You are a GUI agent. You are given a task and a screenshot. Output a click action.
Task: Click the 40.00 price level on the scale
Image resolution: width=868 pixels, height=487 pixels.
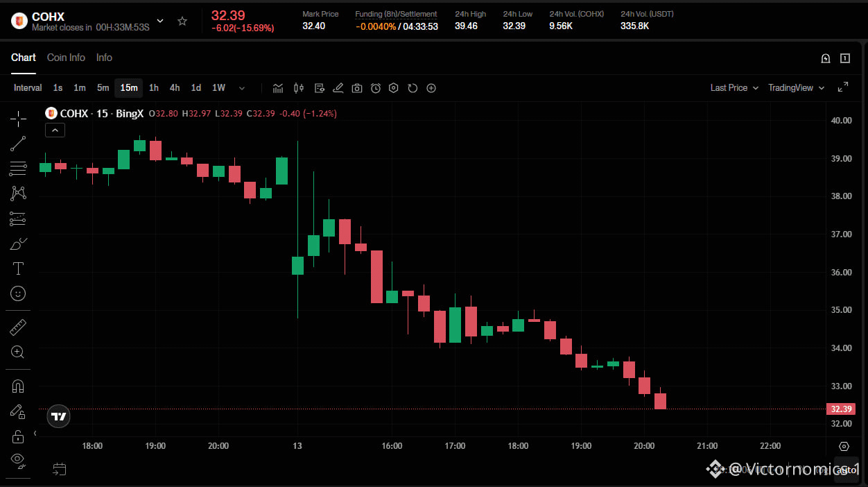point(841,120)
